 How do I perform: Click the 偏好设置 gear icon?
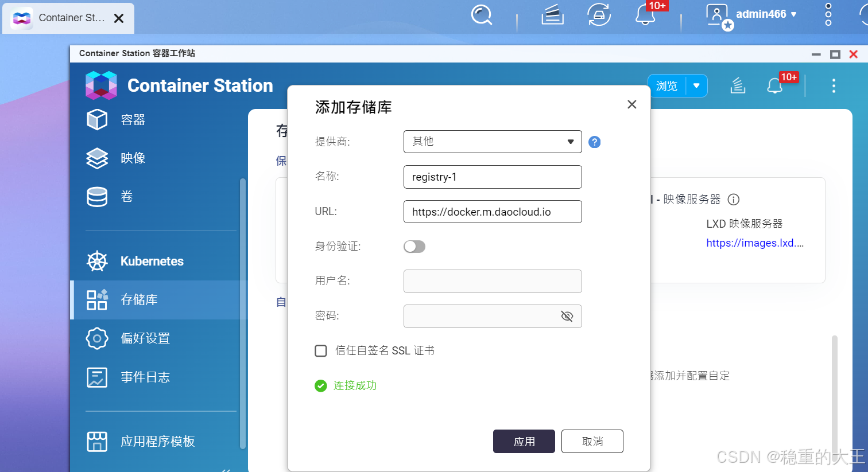point(97,338)
